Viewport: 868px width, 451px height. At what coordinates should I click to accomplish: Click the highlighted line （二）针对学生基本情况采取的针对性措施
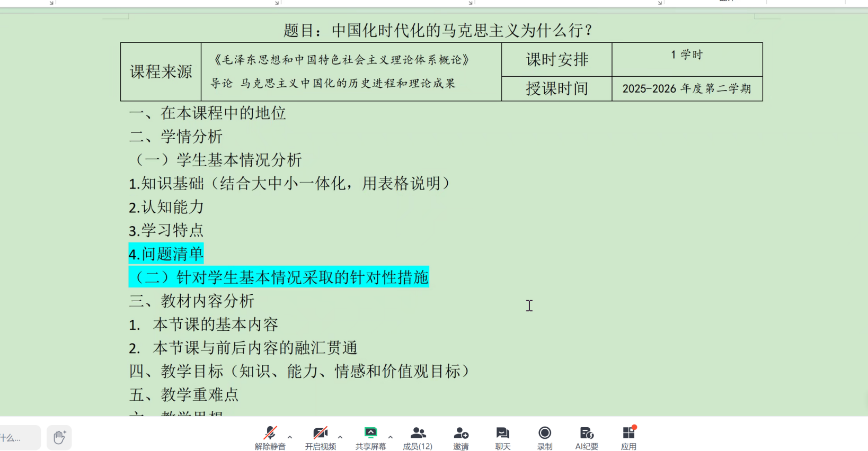pyautogui.click(x=279, y=277)
